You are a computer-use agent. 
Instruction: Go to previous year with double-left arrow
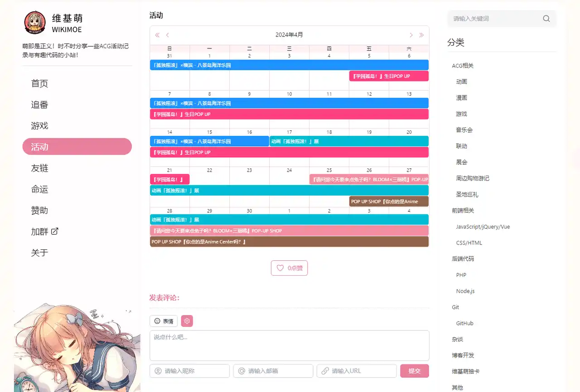(x=157, y=35)
